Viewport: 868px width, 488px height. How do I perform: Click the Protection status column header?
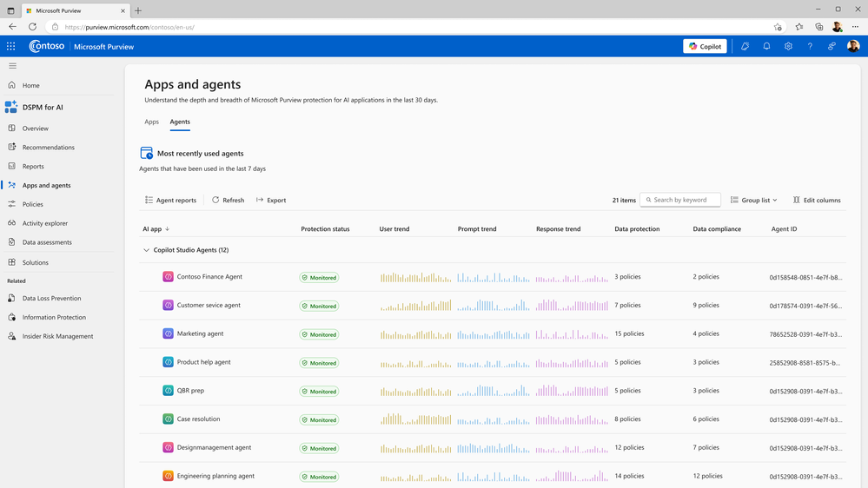click(x=325, y=229)
